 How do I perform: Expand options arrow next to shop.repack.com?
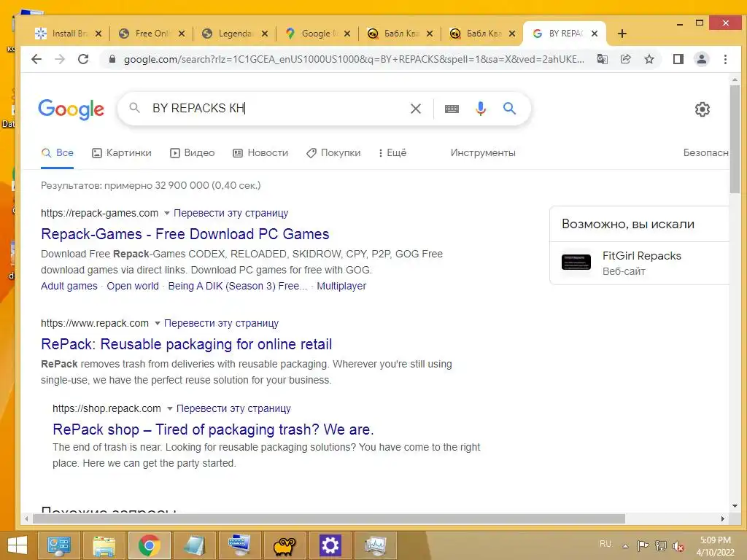169,408
